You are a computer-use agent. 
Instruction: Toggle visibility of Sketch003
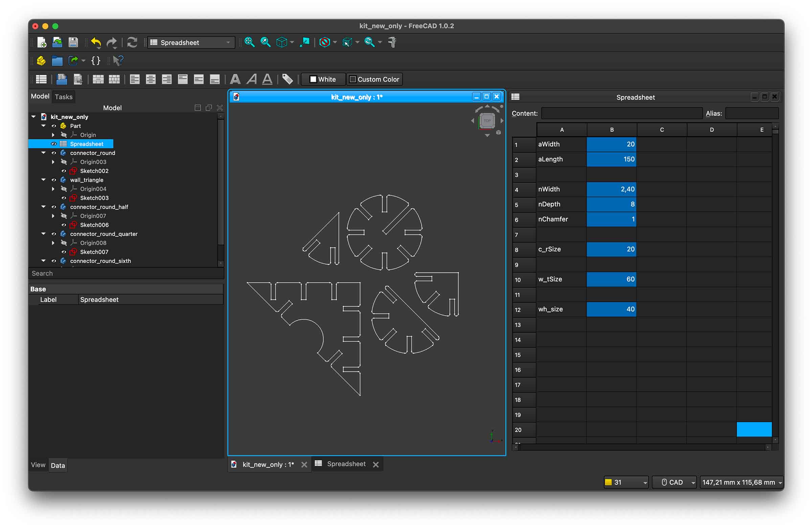[x=64, y=198]
